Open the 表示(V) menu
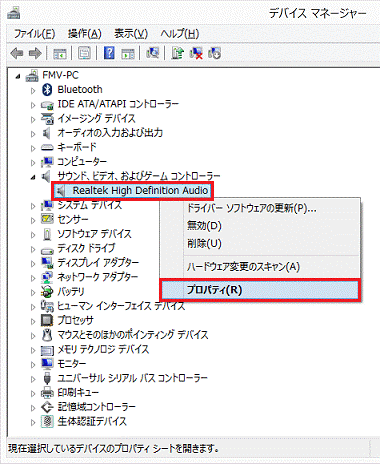This screenshot has width=380, height=464. tap(131, 34)
